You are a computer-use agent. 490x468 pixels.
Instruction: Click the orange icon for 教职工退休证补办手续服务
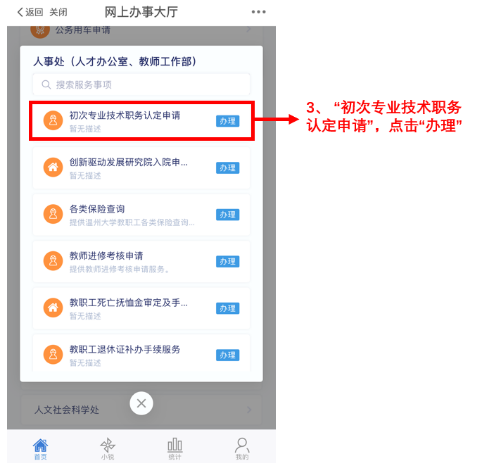click(53, 354)
